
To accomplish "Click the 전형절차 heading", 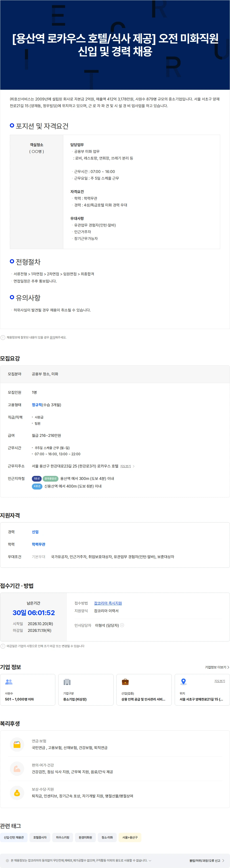I will tap(28, 262).
